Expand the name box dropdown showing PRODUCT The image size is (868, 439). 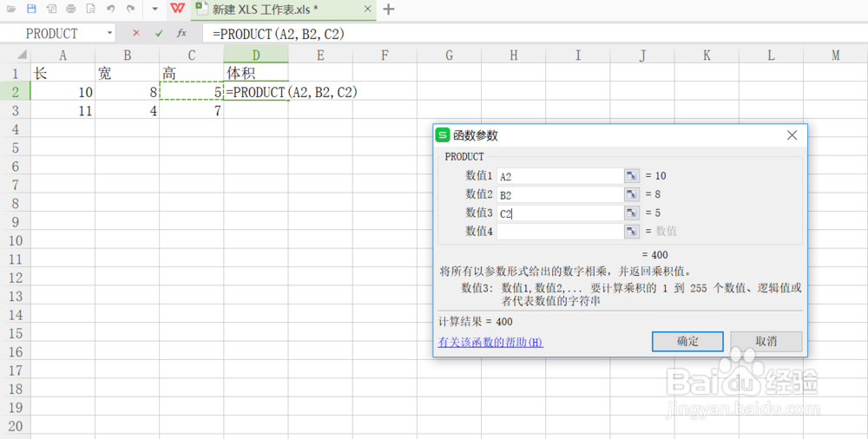109,33
